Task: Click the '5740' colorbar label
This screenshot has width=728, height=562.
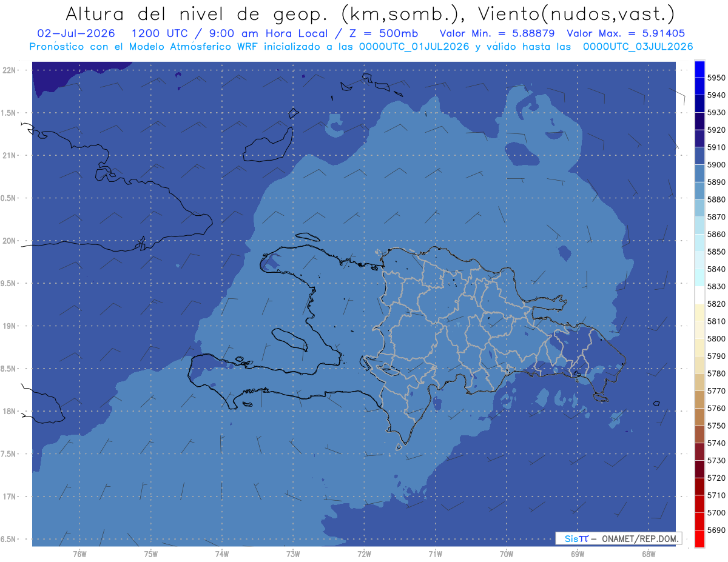Action: point(716,443)
